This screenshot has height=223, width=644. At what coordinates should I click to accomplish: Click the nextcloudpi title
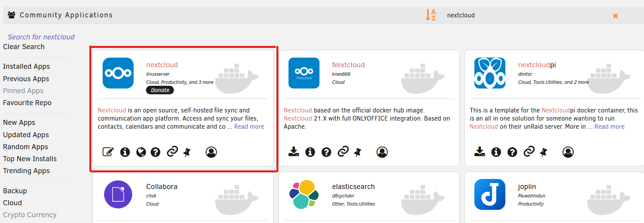537,65
